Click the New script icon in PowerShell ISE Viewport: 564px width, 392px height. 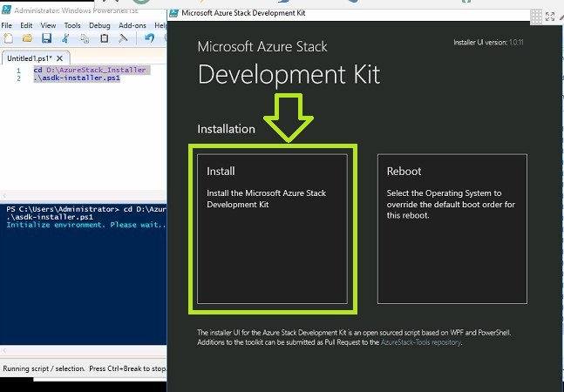(x=8, y=38)
